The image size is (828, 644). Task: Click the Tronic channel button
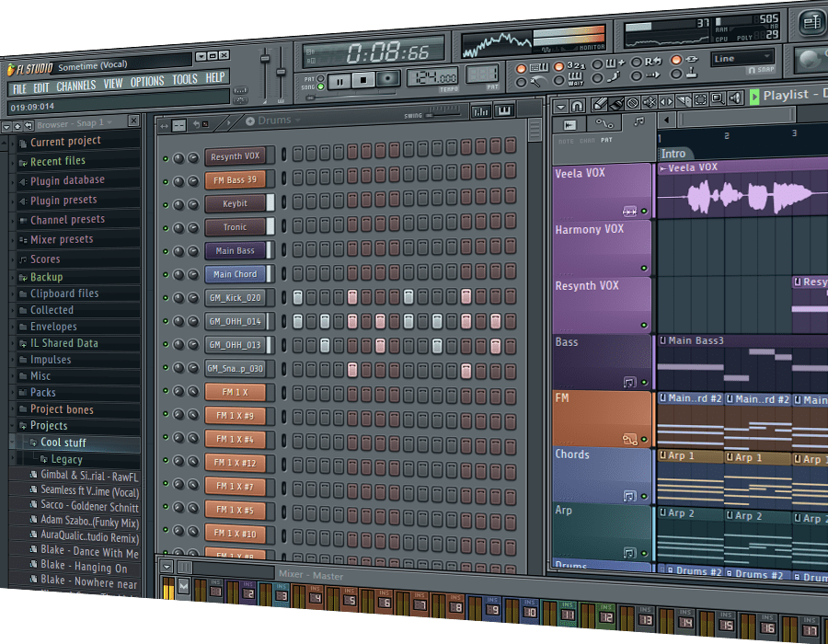point(235,227)
